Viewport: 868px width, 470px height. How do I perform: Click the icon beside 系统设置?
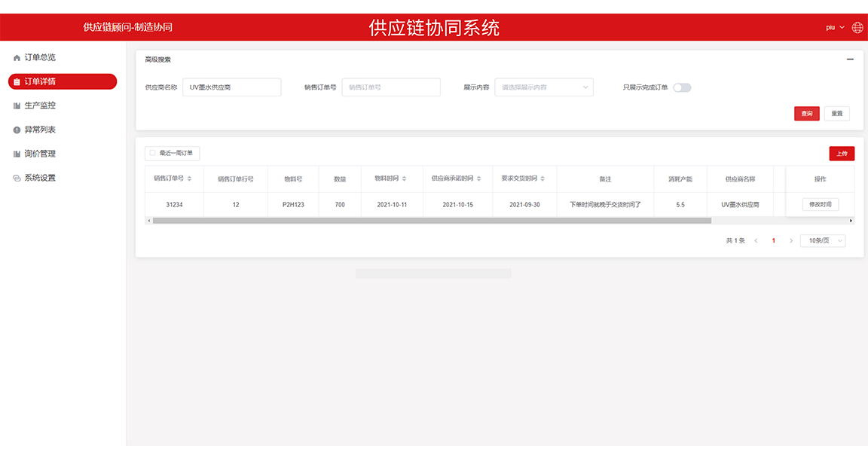tap(17, 179)
